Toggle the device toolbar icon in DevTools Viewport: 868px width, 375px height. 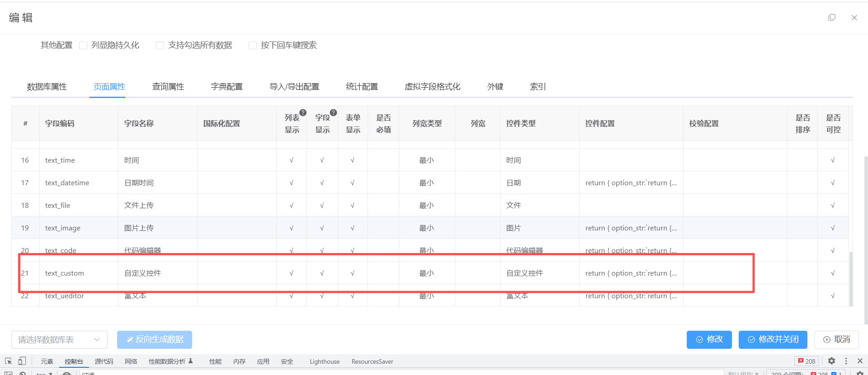pyautogui.click(x=22, y=361)
